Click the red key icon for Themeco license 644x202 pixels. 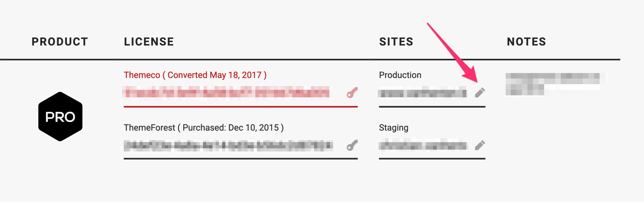(352, 93)
